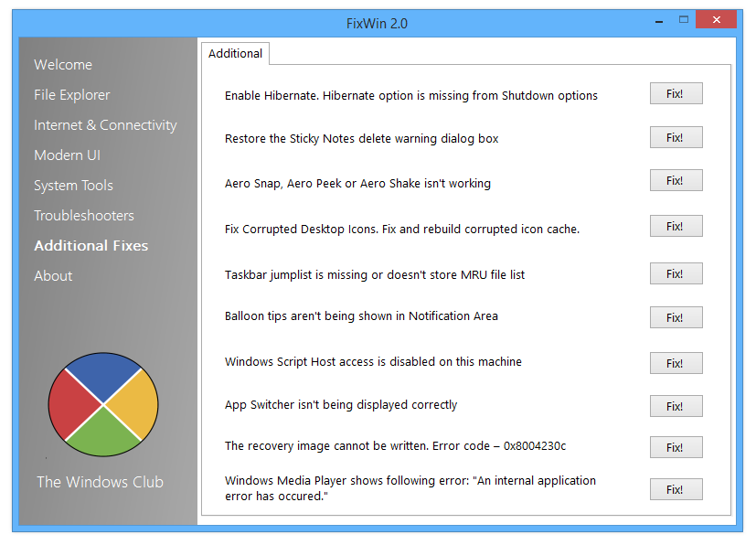Click 'Aero Snap, Aero Peek' description text
756x545 pixels.
coord(357,184)
